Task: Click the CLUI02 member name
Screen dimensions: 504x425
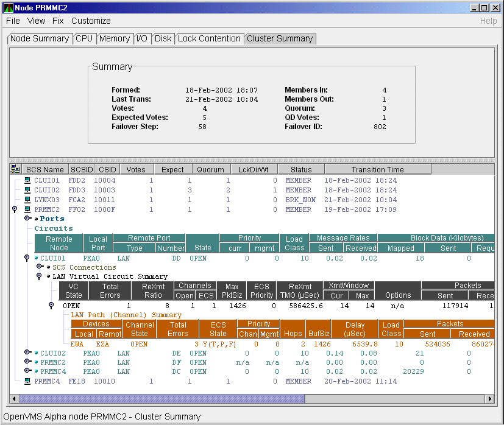Action: pyautogui.click(x=47, y=190)
